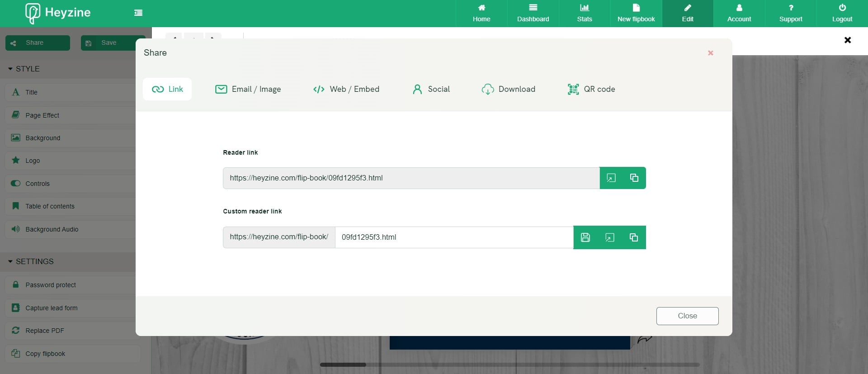Click the https://heyzine.com/flip-book/ prefix text
Image resolution: width=868 pixels, height=374 pixels.
coord(279,237)
